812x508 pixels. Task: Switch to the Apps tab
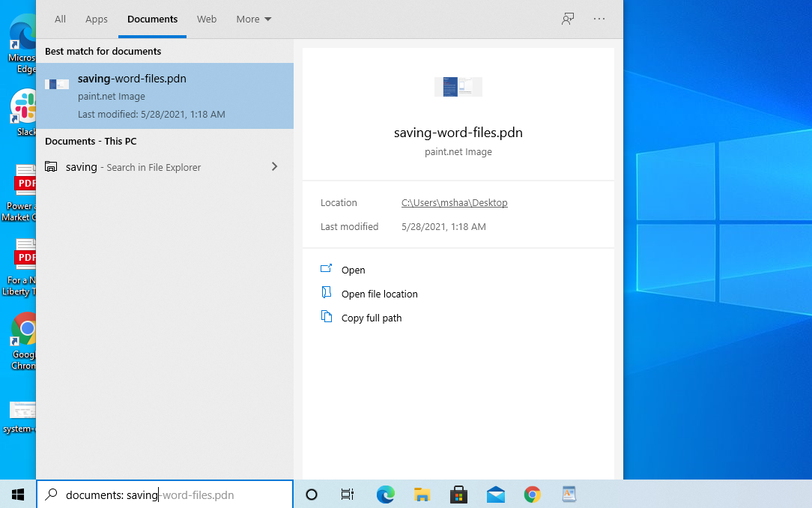pyautogui.click(x=97, y=19)
